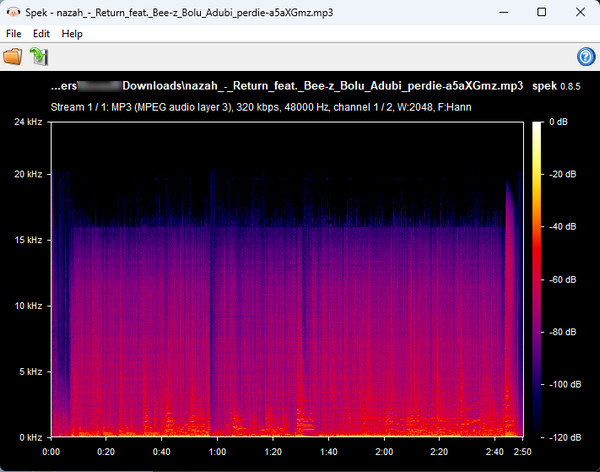Click the 0:00 time axis label

(x=51, y=452)
